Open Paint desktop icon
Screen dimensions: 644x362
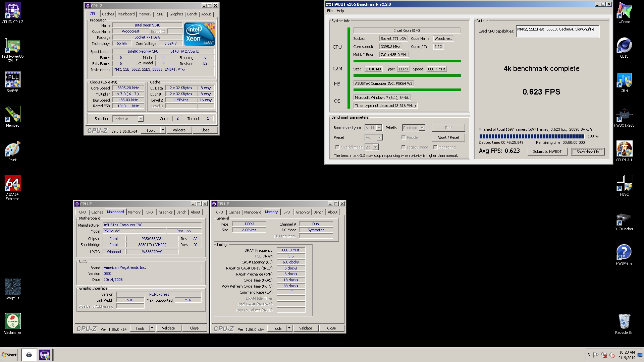coord(12,152)
